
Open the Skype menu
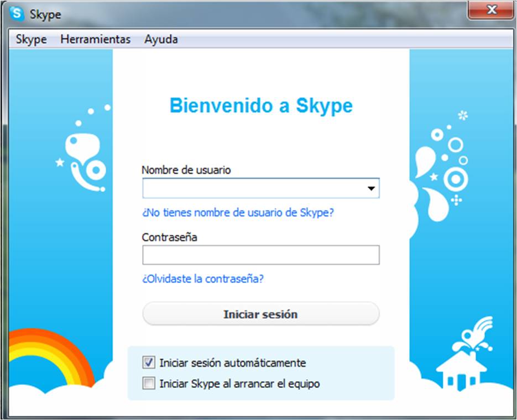point(30,39)
